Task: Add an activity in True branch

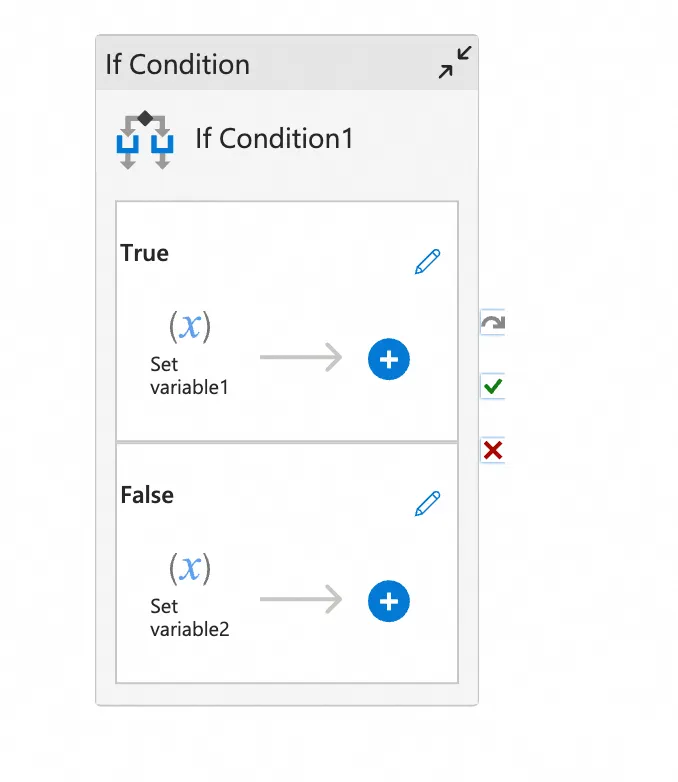Action: tap(389, 359)
